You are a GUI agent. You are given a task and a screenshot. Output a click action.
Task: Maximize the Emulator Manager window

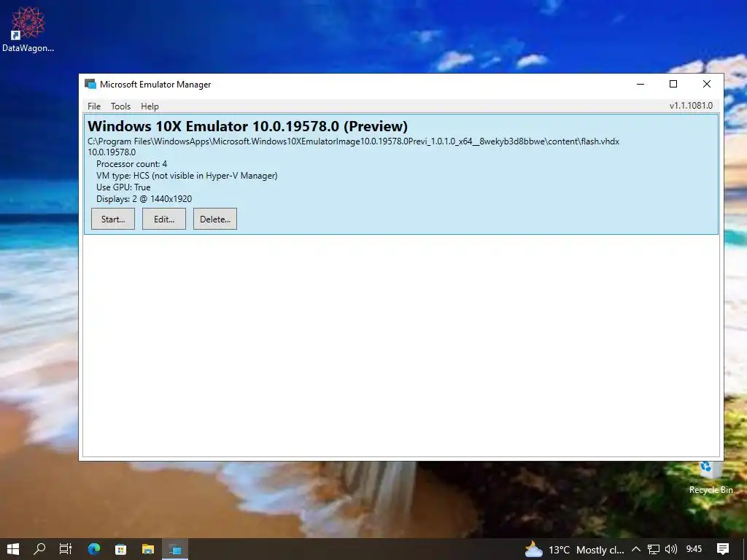[x=673, y=85]
